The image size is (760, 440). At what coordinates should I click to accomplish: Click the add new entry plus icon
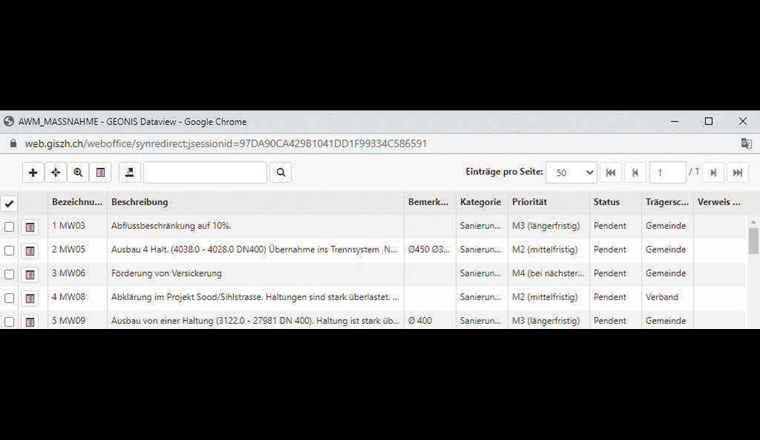(33, 173)
